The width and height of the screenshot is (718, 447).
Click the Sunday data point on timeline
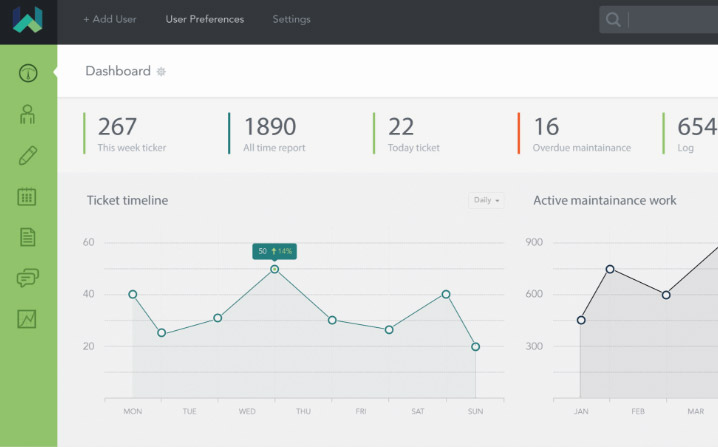click(475, 346)
